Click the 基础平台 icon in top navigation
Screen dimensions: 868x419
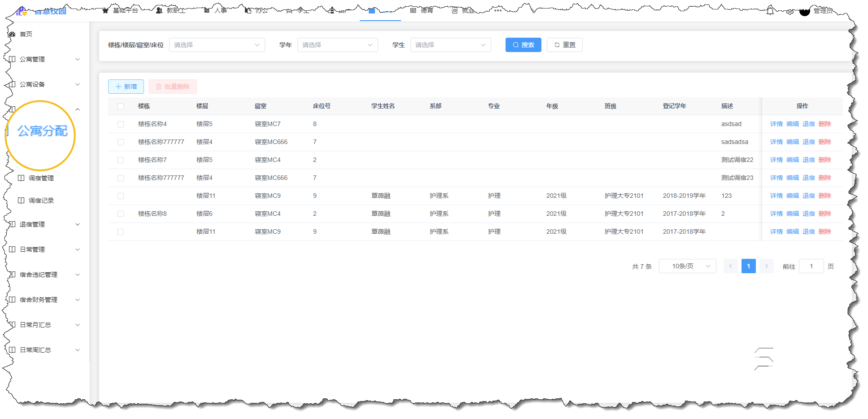pos(105,10)
